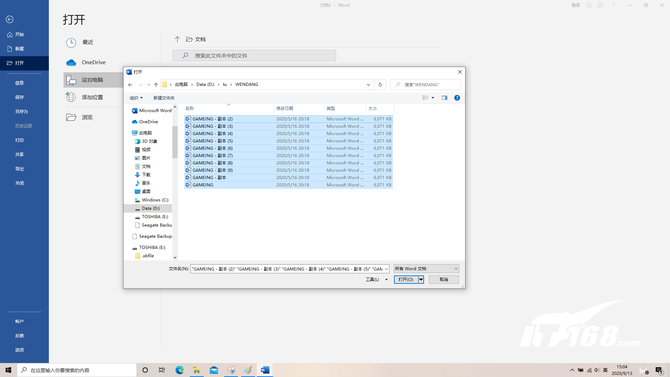Click WENDANG in the address breadcrumb

[x=247, y=85]
